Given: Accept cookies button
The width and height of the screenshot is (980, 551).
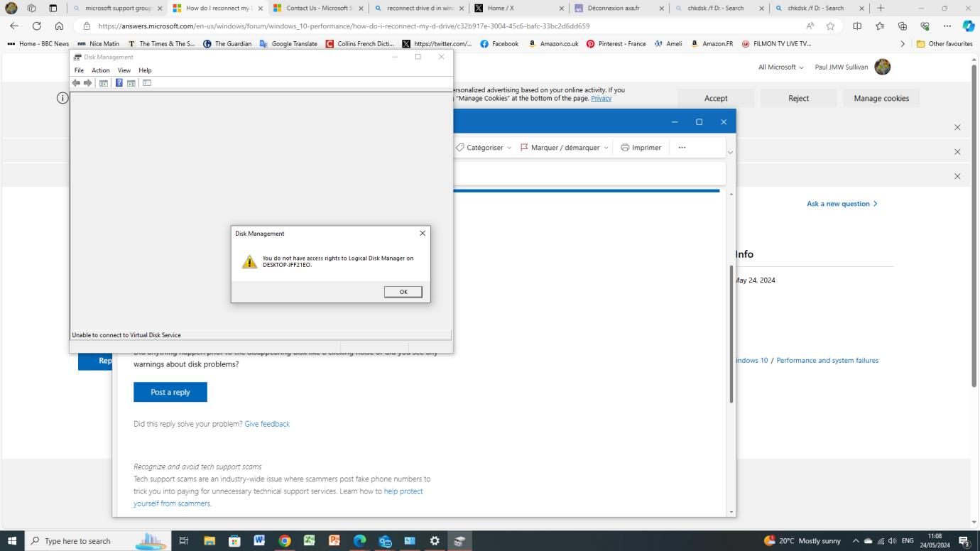Looking at the screenshot, I should point(716,98).
